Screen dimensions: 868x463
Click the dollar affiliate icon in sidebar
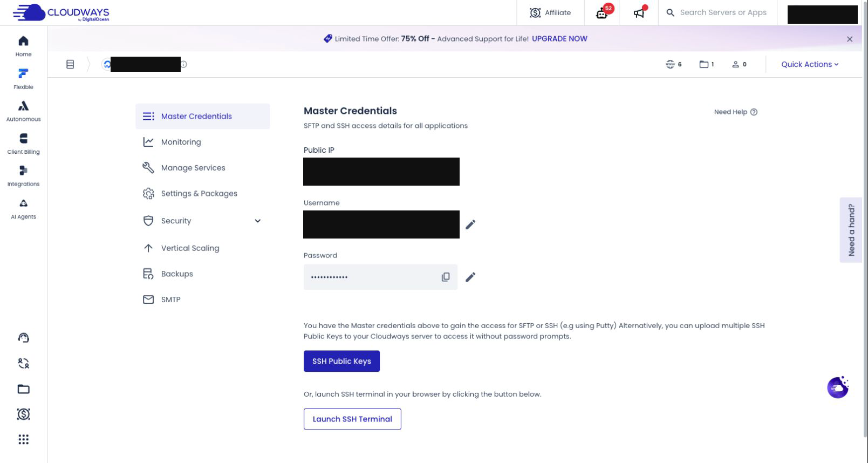pos(23,414)
